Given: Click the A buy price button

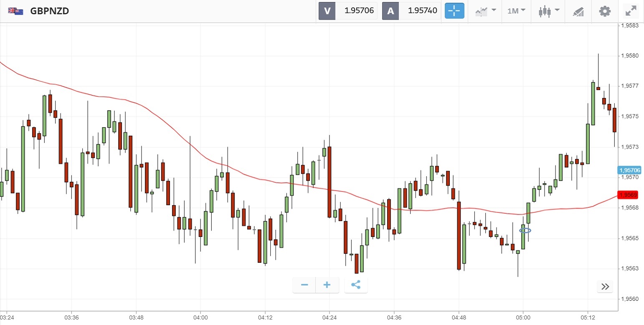Looking at the screenshot, I should (411, 11).
